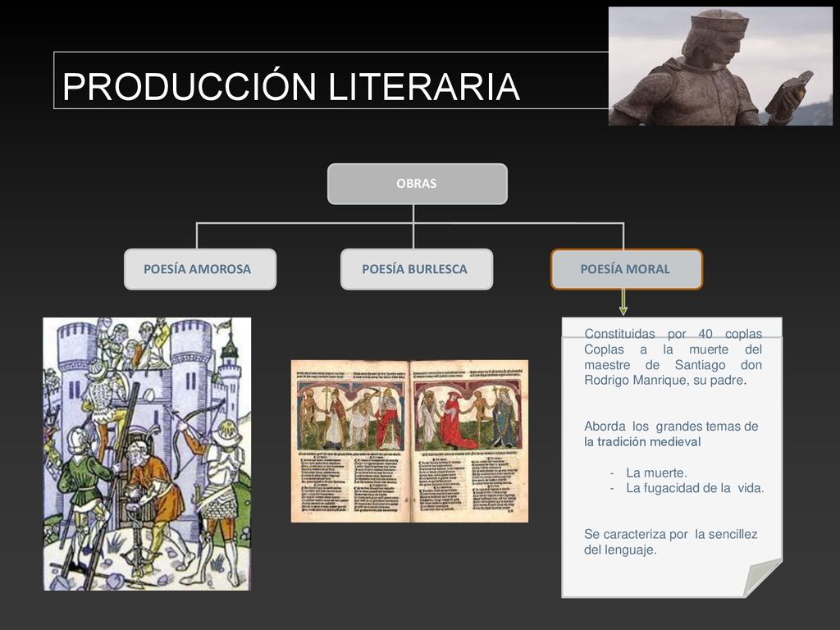Click the line 'Aborda los grandes temas de'
This screenshot has height=630, width=840.
point(671,427)
